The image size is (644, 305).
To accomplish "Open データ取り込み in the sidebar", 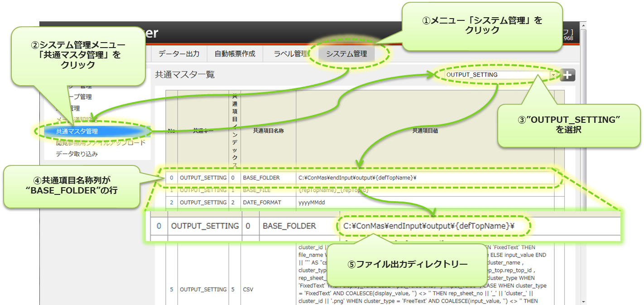I will (x=77, y=154).
